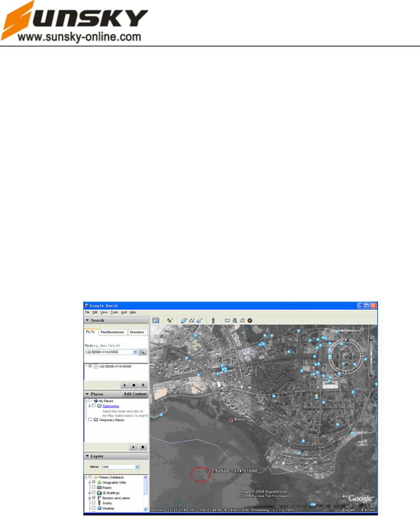Enable the Traffic layer checkbox
Viewport: 420px width, 516px height.
(94, 503)
